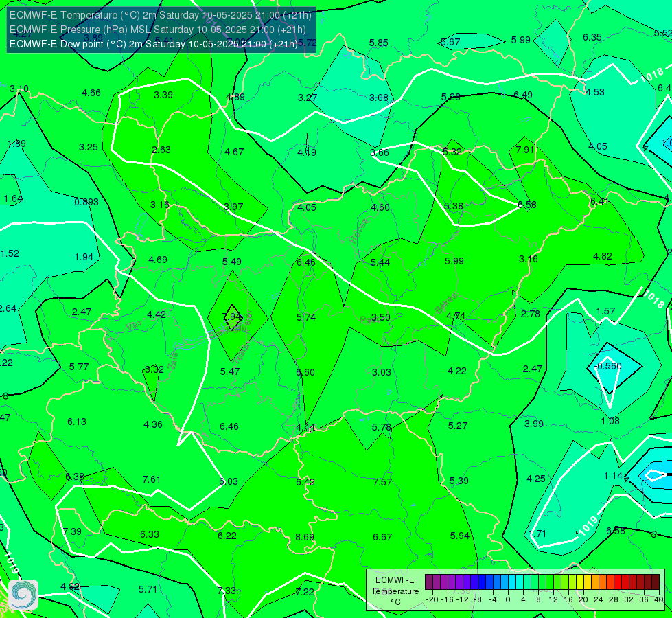Click the 3.97 dew point value
The height and width of the screenshot is (618, 672).
click(233, 207)
